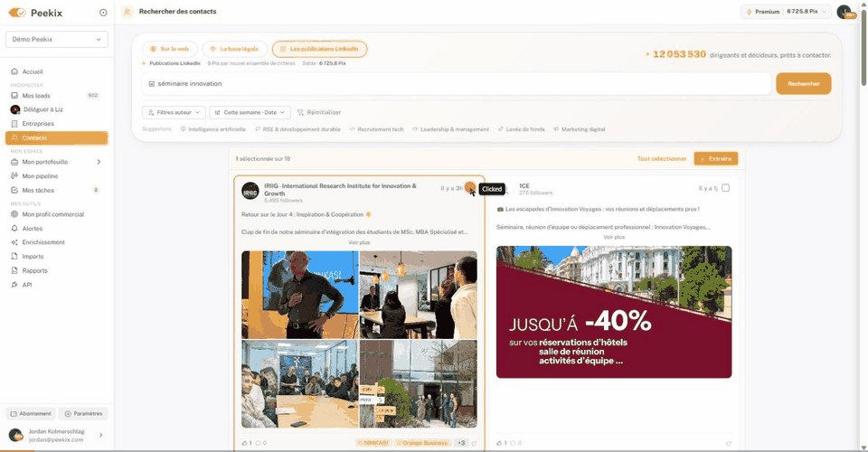The image size is (868, 452).
Task: Choose Recrutement tech suggestion
Action: click(x=376, y=129)
